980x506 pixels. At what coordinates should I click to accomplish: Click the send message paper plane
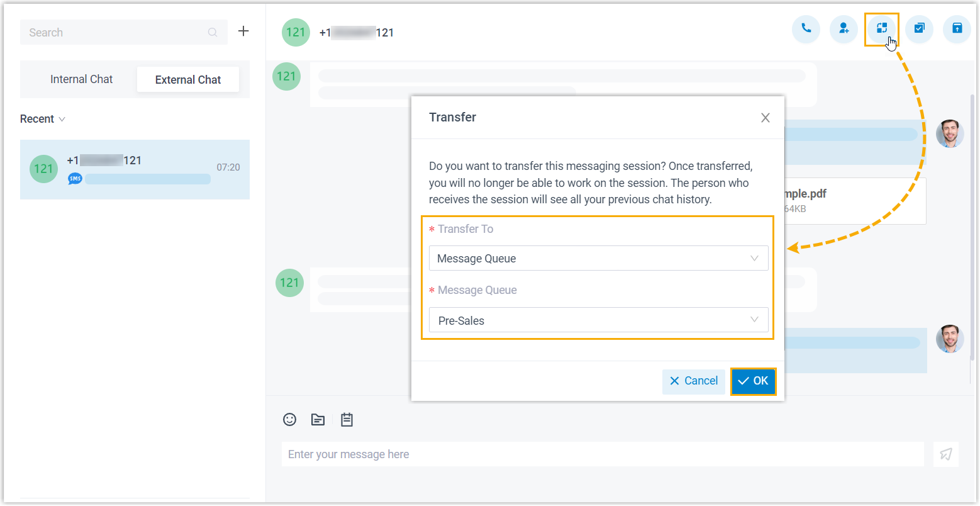click(945, 454)
